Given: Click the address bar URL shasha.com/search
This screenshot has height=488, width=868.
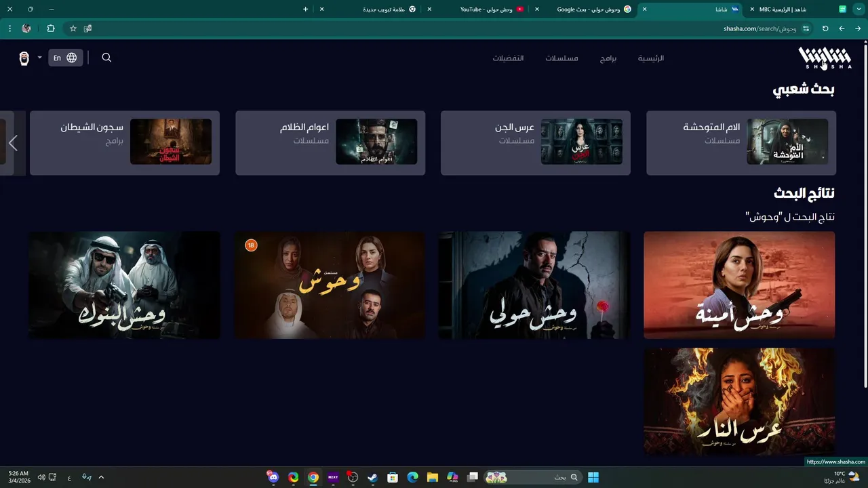Looking at the screenshot, I should tap(759, 28).
